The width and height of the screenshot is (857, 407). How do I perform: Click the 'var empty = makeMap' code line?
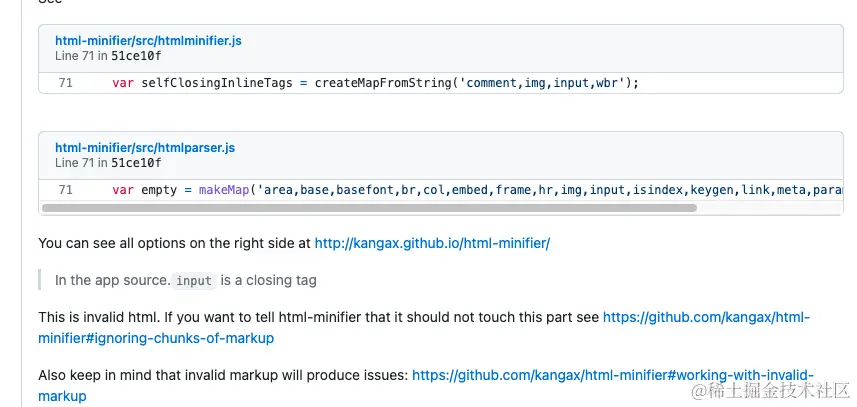coord(478,190)
